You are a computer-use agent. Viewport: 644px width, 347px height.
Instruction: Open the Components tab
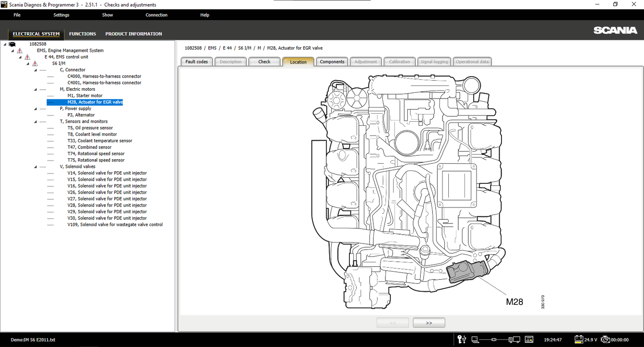click(x=332, y=62)
